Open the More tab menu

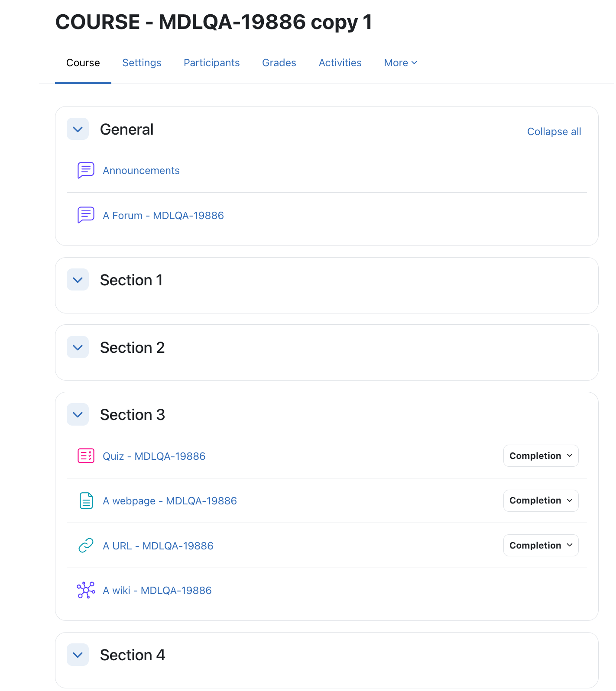(401, 63)
